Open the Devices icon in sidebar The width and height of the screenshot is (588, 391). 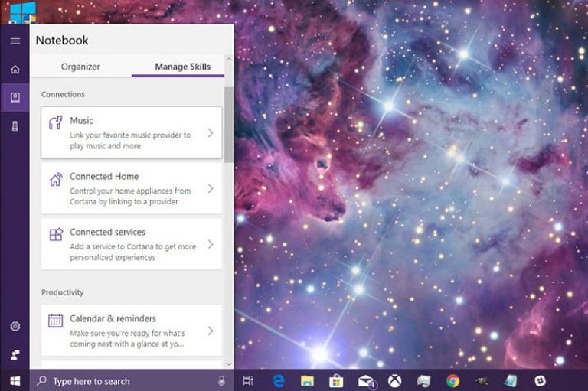tap(15, 126)
